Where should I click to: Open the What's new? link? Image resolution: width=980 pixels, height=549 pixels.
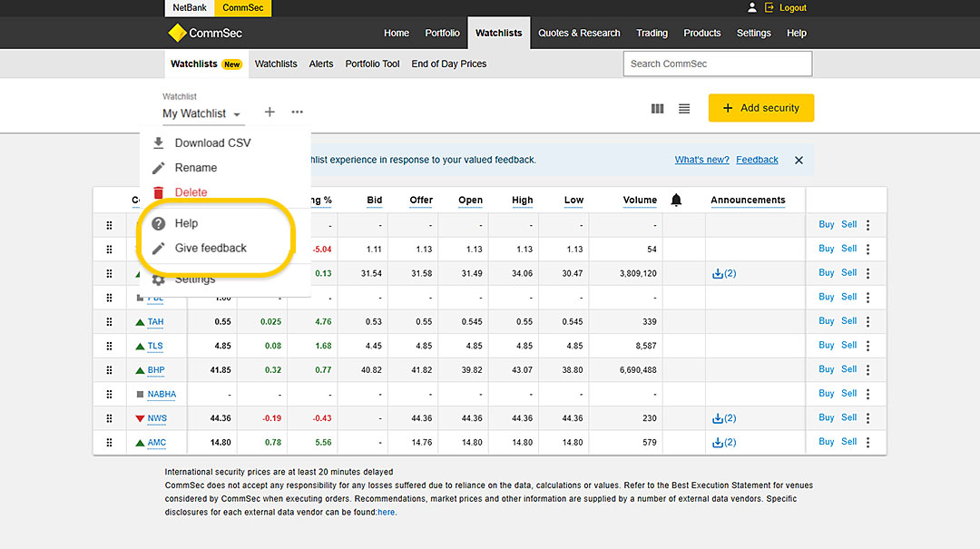point(701,160)
